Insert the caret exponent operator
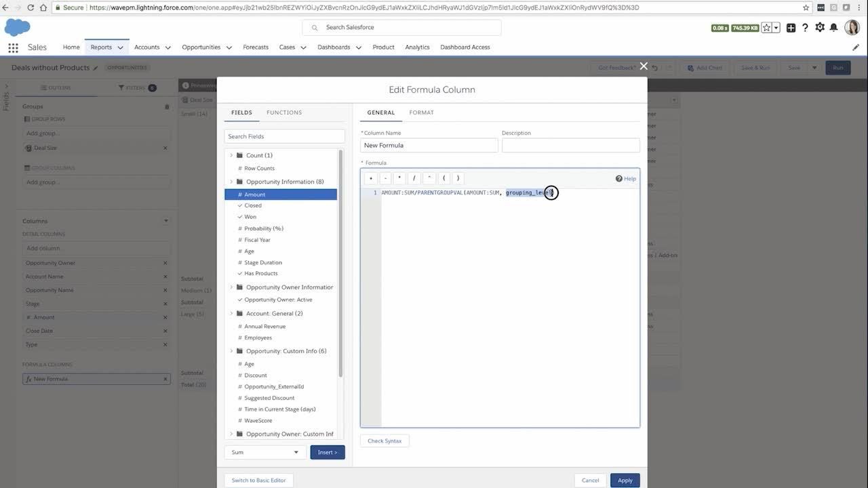This screenshot has width=868, height=488. (429, 178)
